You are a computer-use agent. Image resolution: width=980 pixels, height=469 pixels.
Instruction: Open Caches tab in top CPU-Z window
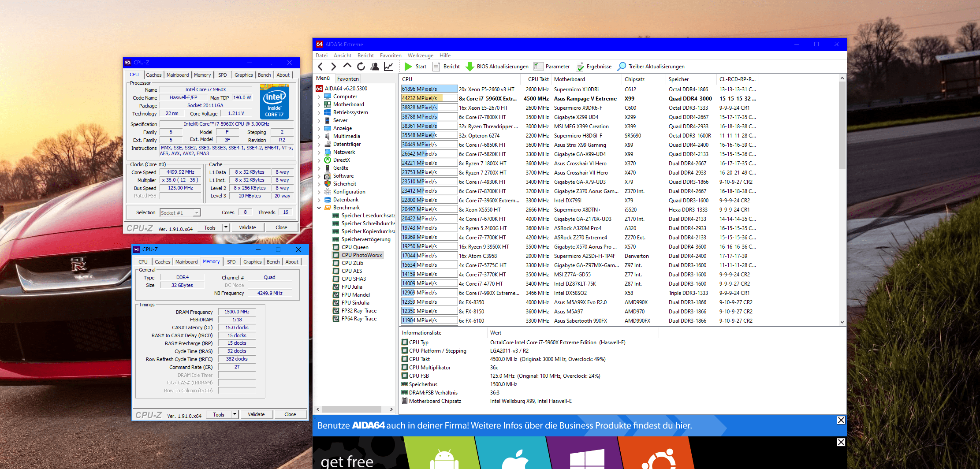coord(154,75)
